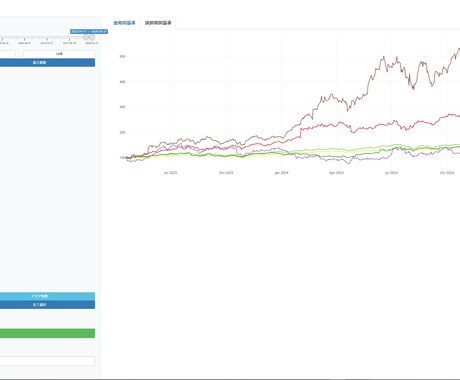The height and width of the screenshot is (380, 460).
Task: Grab the start handle of the date range slider
Action: [x=86, y=37]
